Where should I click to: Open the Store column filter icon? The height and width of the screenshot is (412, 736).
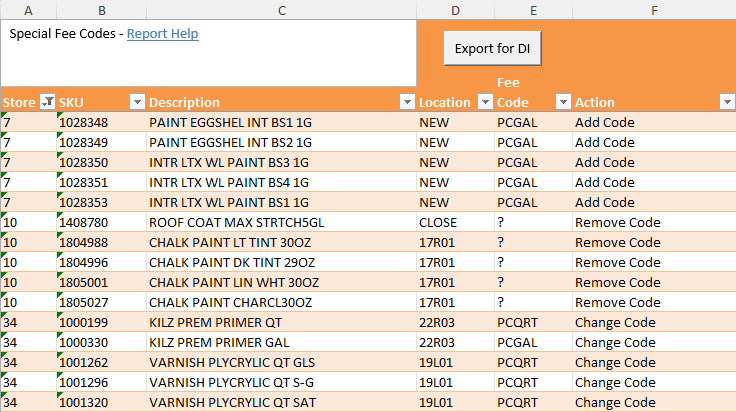tap(47, 101)
